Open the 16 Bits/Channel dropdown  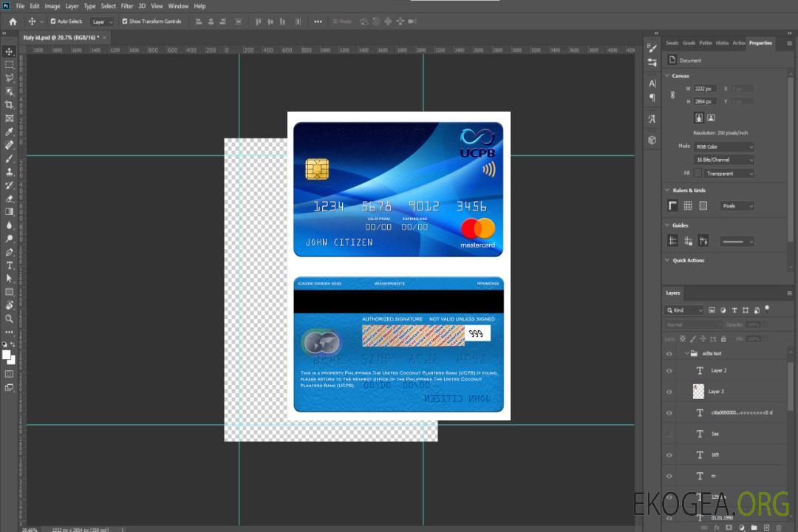pyautogui.click(x=723, y=160)
